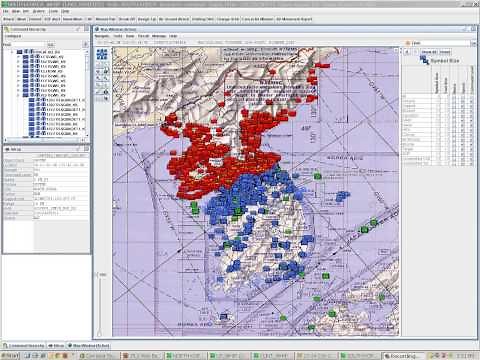Switch to the Command Hierarchy bottom tab
This screenshot has height=360, width=480.
(x=24, y=346)
